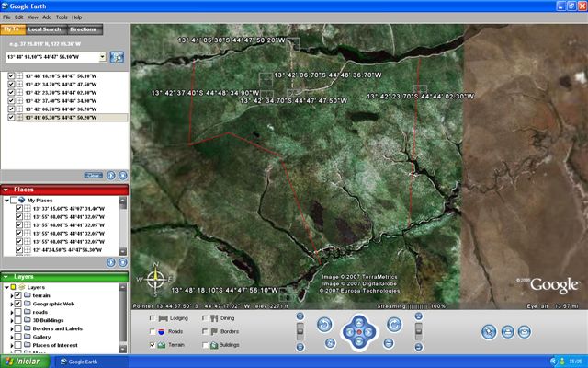Image resolution: width=588 pixels, height=368 pixels.
Task: Uncheck the Terrain checkbox in bottom panel
Action: point(152,345)
